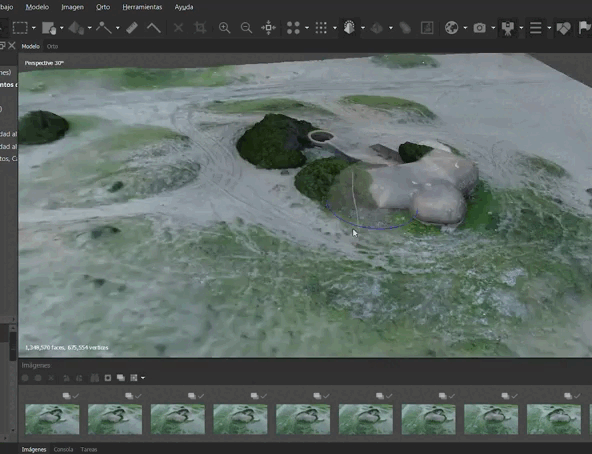This screenshot has height=454, width=592.
Task: Activate the ruler measurement tool
Action: tap(132, 28)
